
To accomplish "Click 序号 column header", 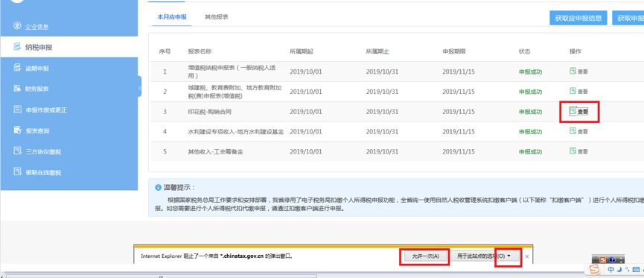I will click(165, 51).
